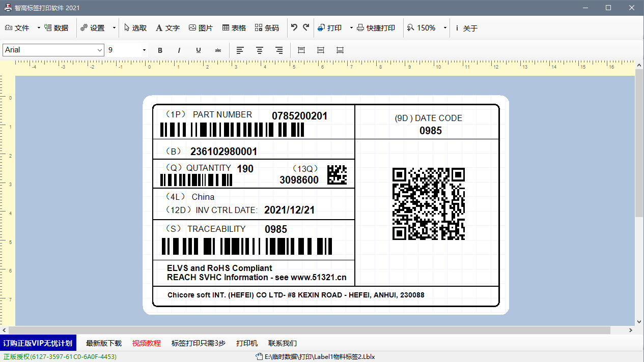644x362 pixels.
Task: Open the 视频教程 video tutorial link
Action: pos(147,343)
